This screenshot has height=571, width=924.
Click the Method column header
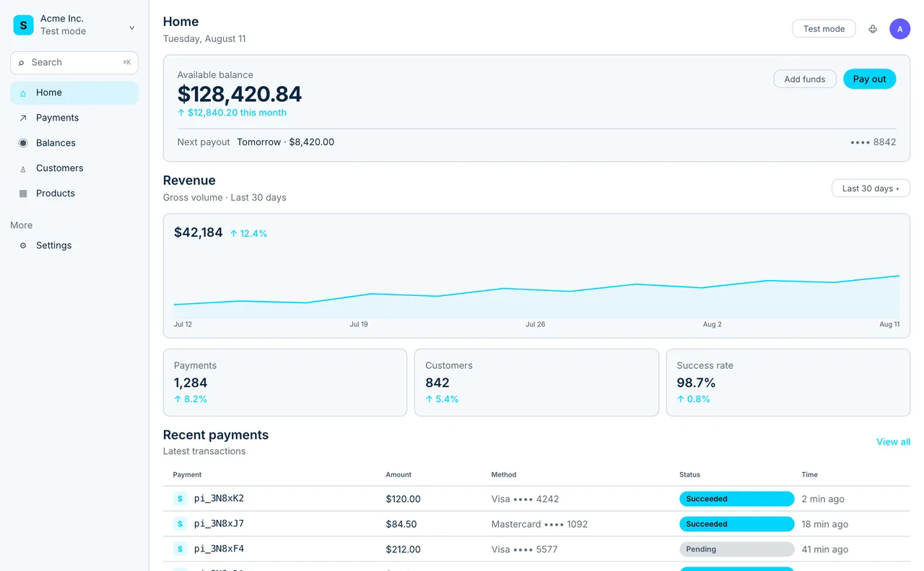pyautogui.click(x=504, y=474)
